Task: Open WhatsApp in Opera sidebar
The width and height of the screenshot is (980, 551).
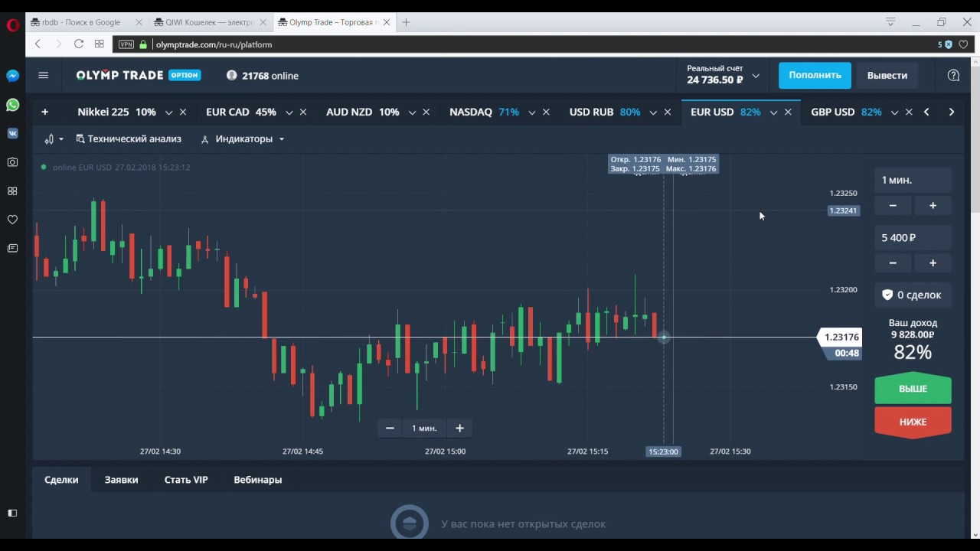Action: [12, 105]
